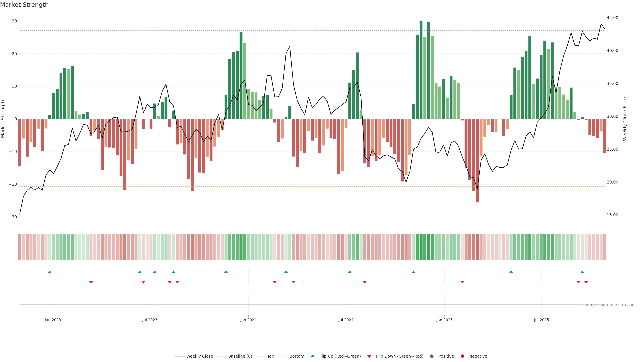Viewport: 644px width, 362px height.
Task: Click the −30 Market Strength axis tick
Action: pos(13,217)
